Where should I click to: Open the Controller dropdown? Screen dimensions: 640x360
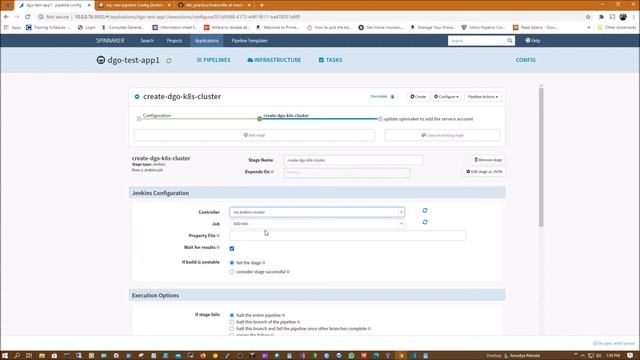pos(317,212)
